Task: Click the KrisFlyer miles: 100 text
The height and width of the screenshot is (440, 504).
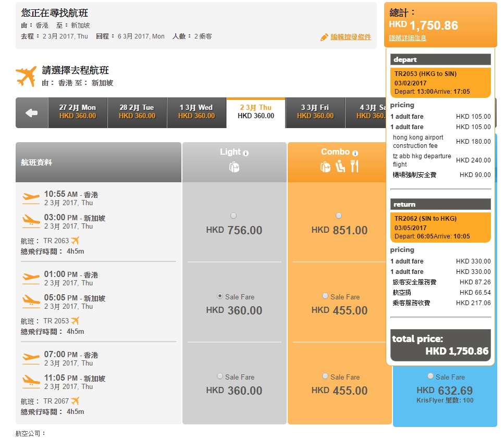Action: (x=445, y=400)
